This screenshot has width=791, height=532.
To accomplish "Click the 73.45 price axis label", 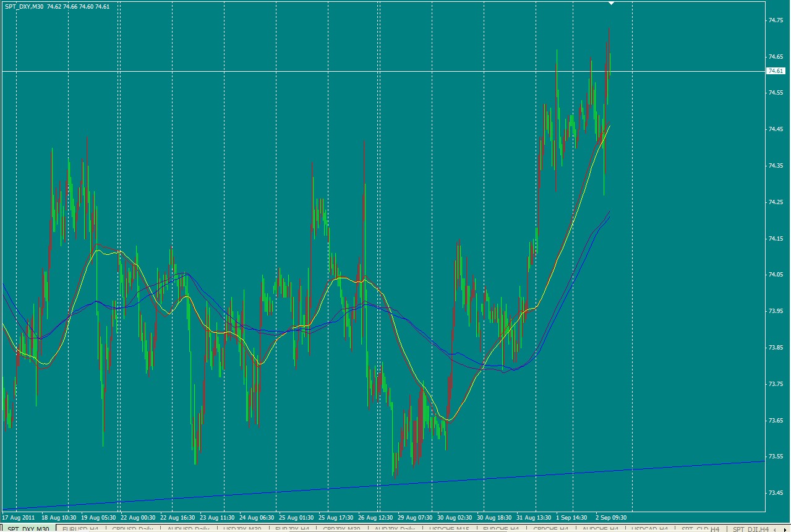I will (x=776, y=492).
